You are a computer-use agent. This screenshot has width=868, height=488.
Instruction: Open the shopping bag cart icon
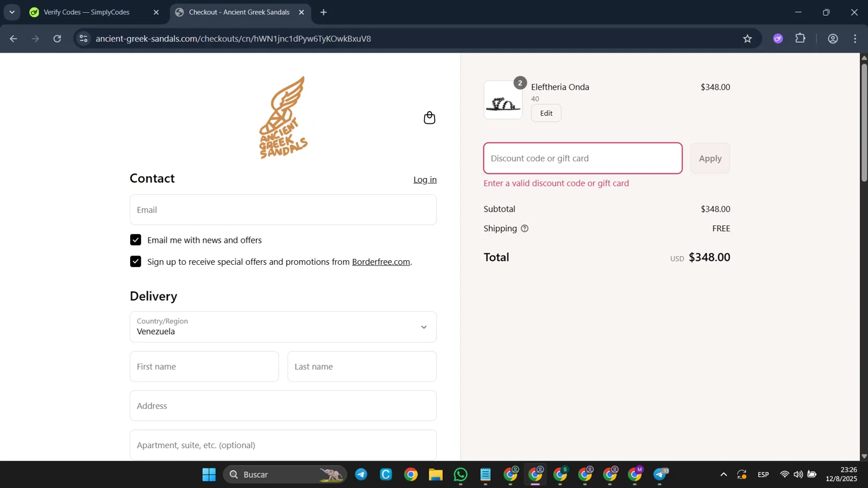coord(429,118)
